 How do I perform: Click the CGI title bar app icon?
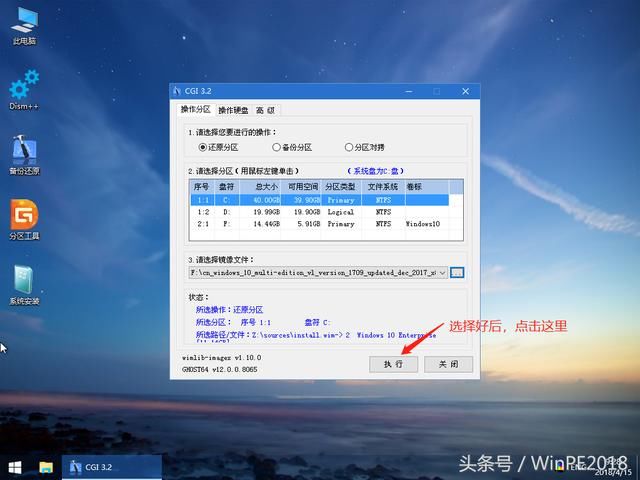tap(177, 91)
